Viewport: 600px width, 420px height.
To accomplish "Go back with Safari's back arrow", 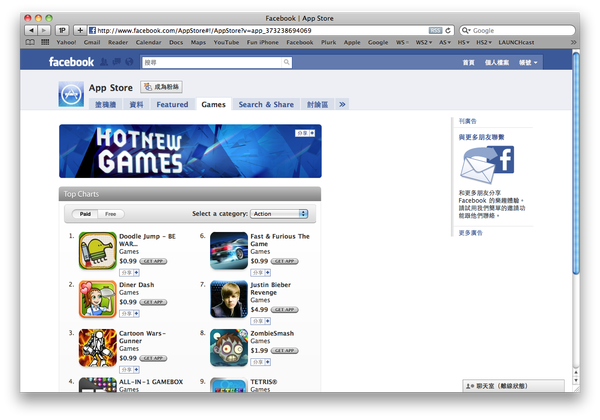I will click(31, 30).
